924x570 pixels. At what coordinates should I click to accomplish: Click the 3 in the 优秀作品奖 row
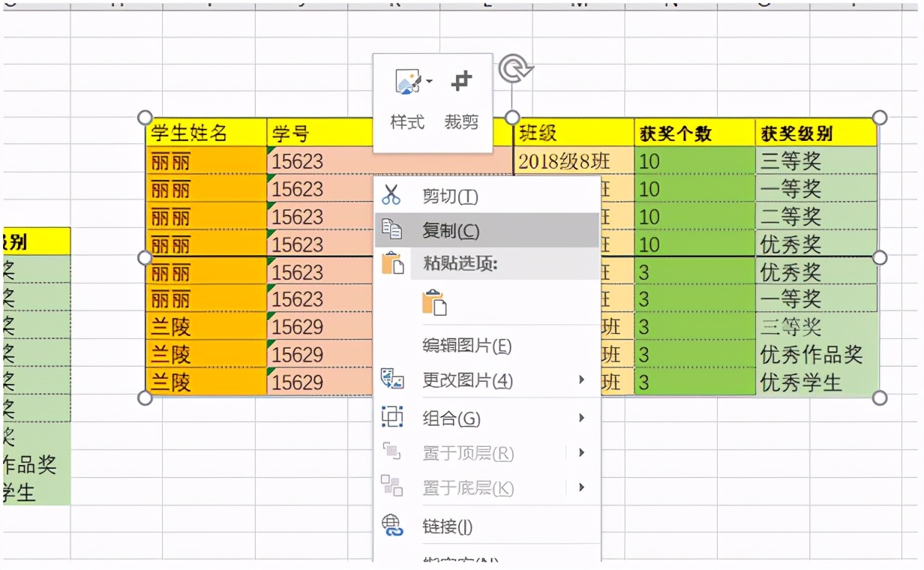pyautogui.click(x=694, y=354)
